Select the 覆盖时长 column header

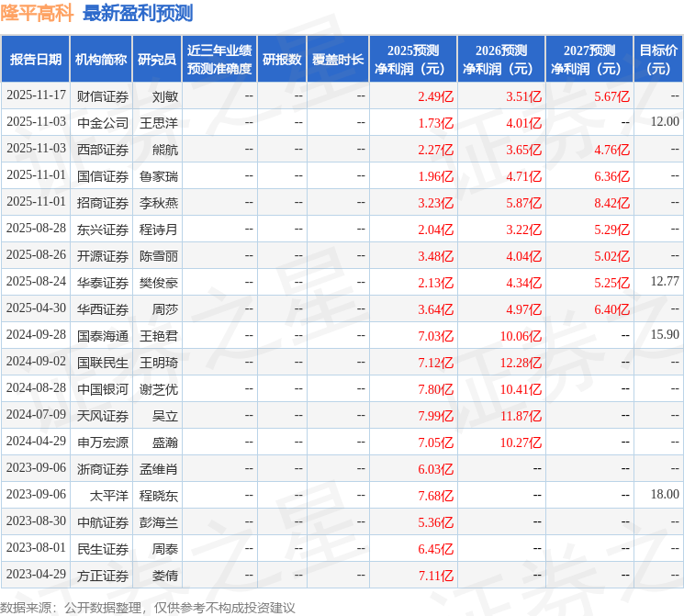coord(338,59)
